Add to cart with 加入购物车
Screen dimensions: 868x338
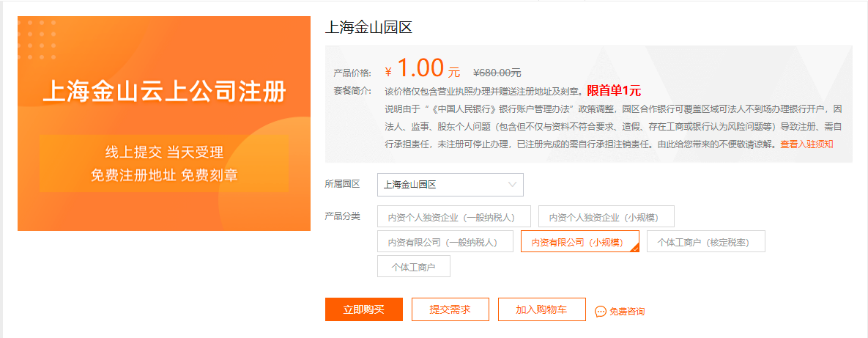[541, 309]
